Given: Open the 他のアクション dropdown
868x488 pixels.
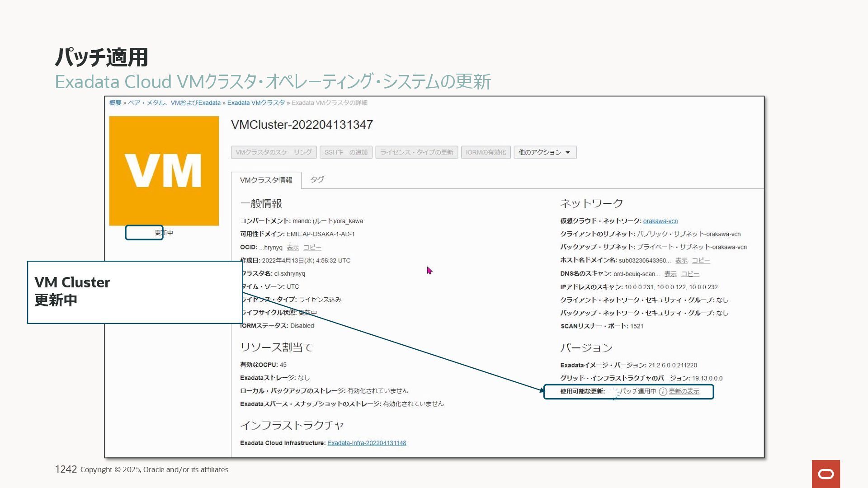Looking at the screenshot, I should tap(545, 152).
